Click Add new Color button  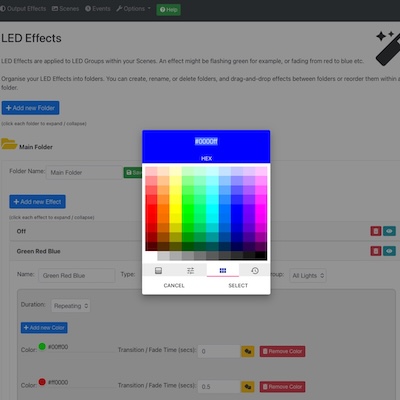click(44, 328)
